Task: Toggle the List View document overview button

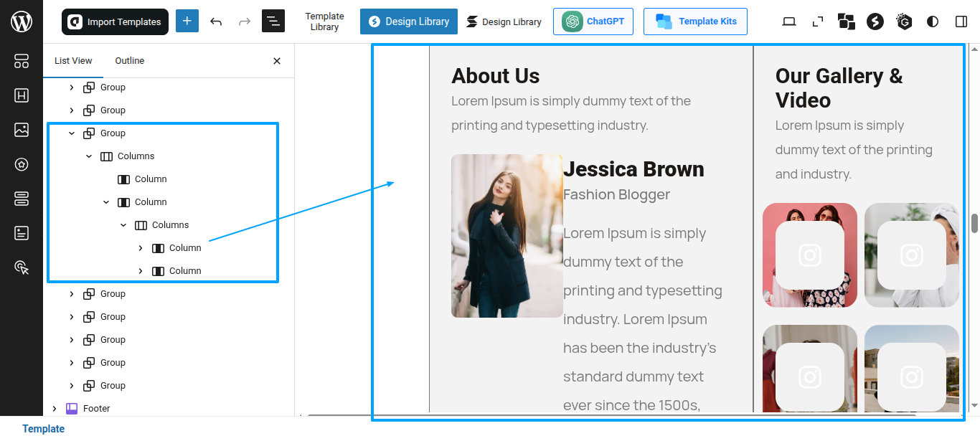Action: pyautogui.click(x=273, y=22)
